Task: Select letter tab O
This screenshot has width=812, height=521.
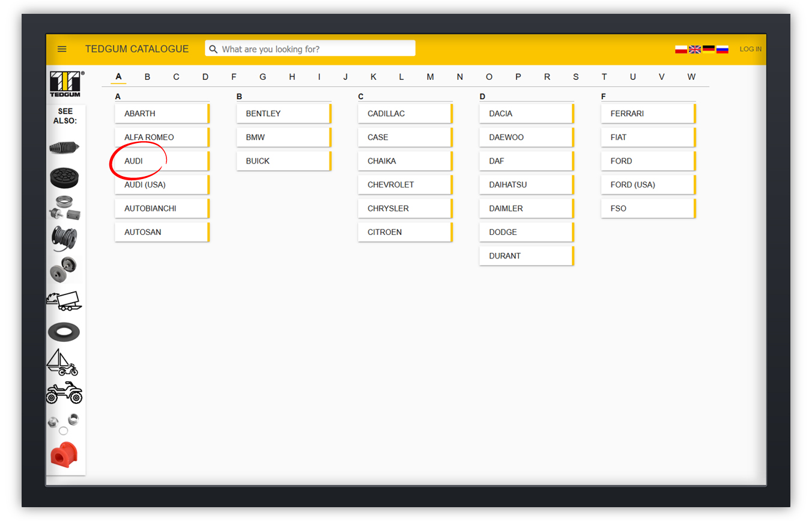Action: (489, 77)
